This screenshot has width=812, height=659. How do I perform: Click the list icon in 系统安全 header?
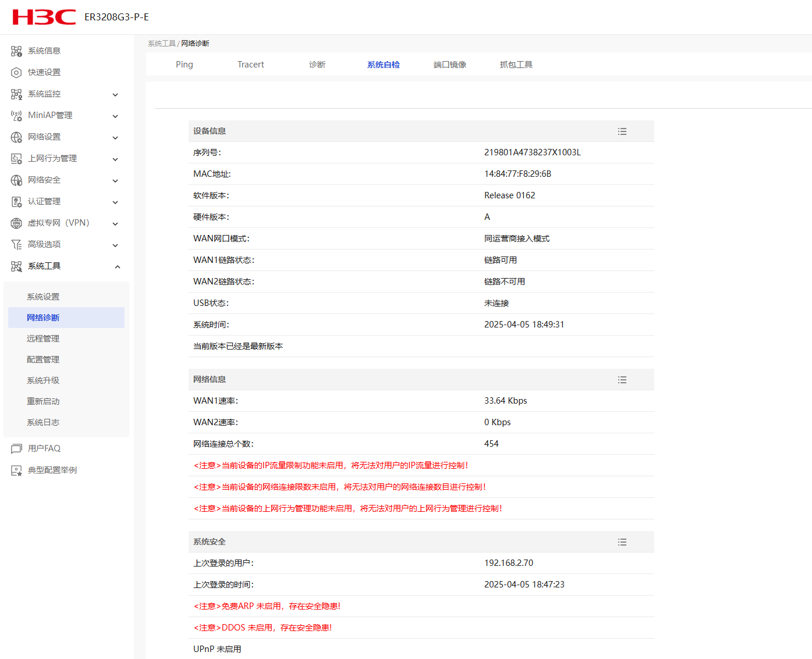[622, 542]
